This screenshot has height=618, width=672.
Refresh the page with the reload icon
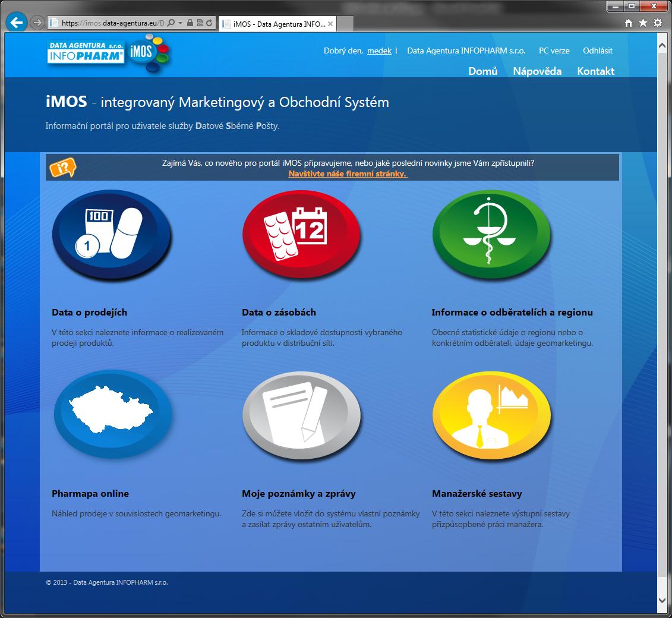point(209,23)
